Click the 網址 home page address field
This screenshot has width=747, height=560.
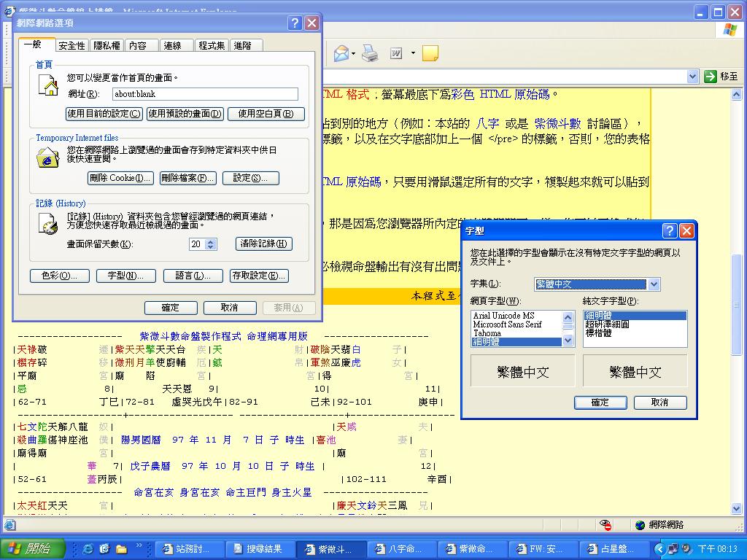(x=205, y=94)
